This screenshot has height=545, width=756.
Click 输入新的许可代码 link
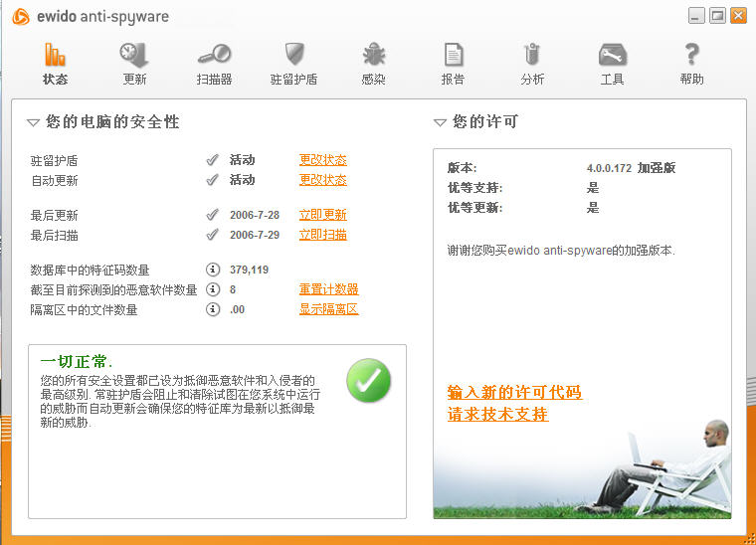tap(514, 392)
